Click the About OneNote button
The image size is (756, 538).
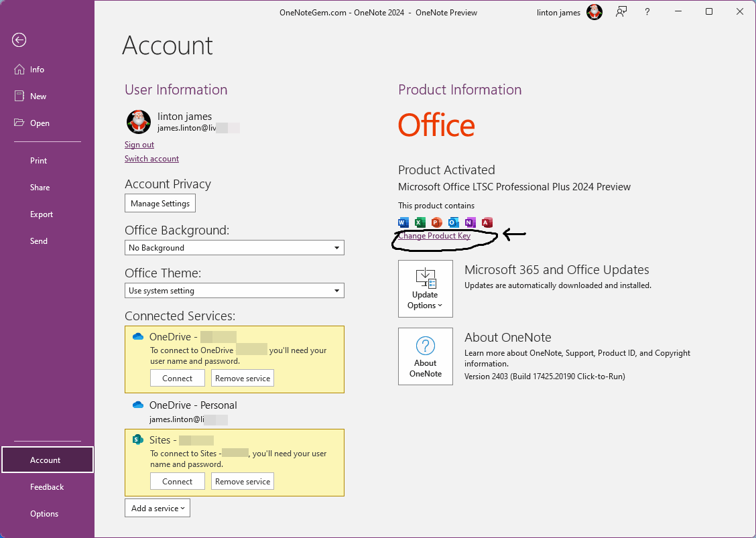tap(425, 356)
